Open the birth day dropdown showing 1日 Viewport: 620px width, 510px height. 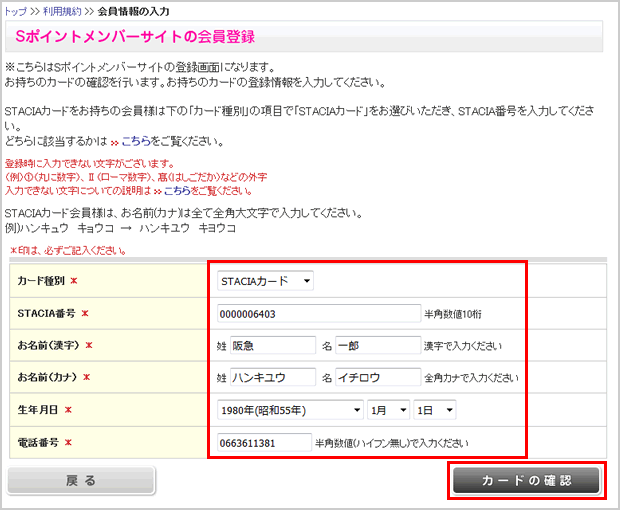click(x=435, y=410)
